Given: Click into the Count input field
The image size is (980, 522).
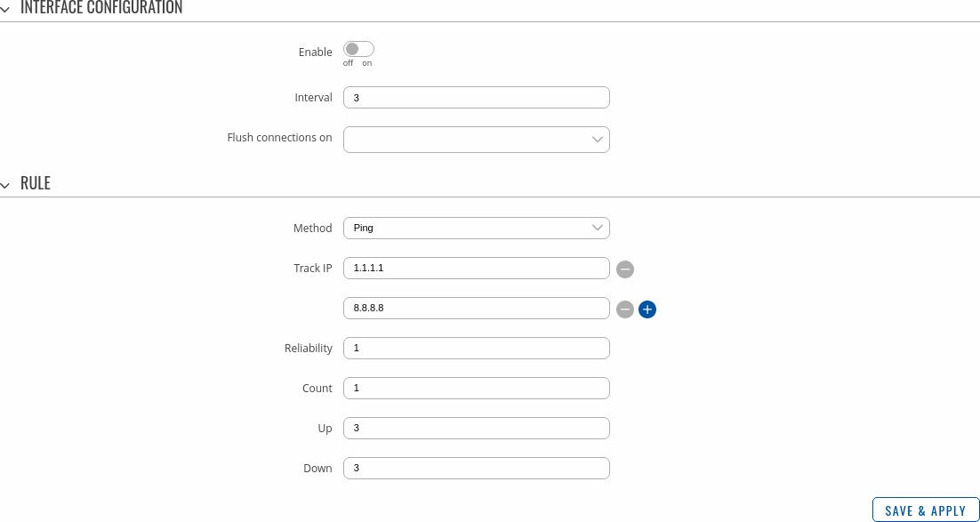Looking at the screenshot, I should pos(476,389).
